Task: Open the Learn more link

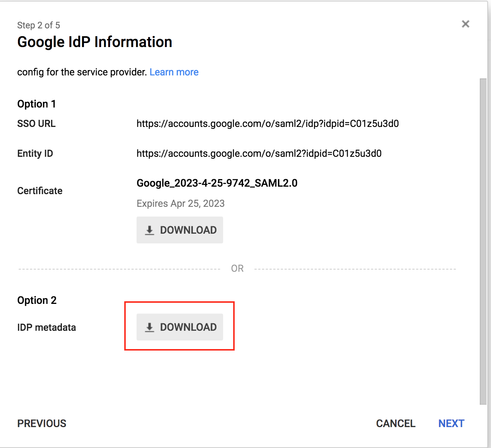Action: (174, 72)
